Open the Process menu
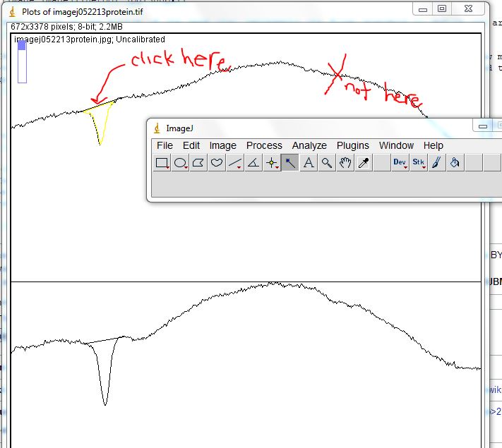Screen dimensions: 502x448 point(264,145)
